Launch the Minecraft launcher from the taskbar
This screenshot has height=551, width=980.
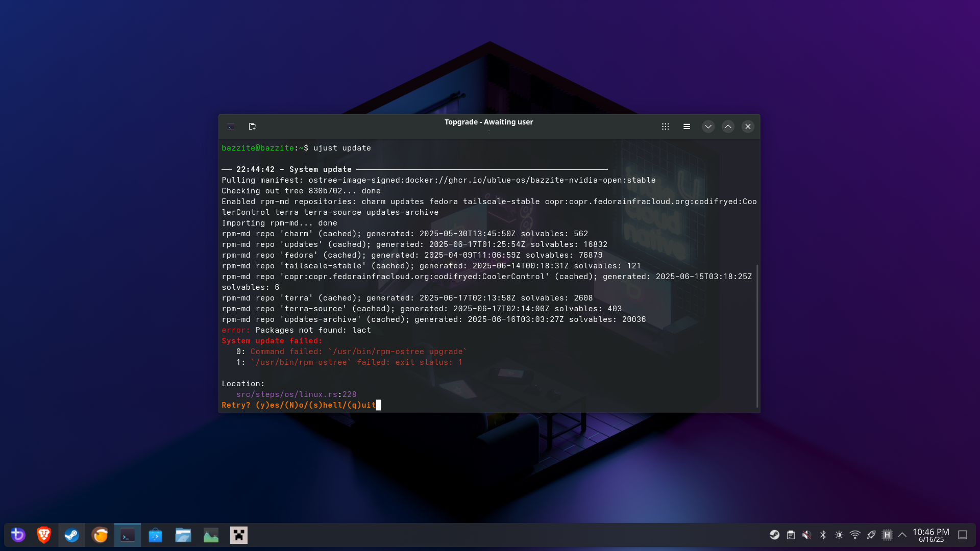pos(238,535)
